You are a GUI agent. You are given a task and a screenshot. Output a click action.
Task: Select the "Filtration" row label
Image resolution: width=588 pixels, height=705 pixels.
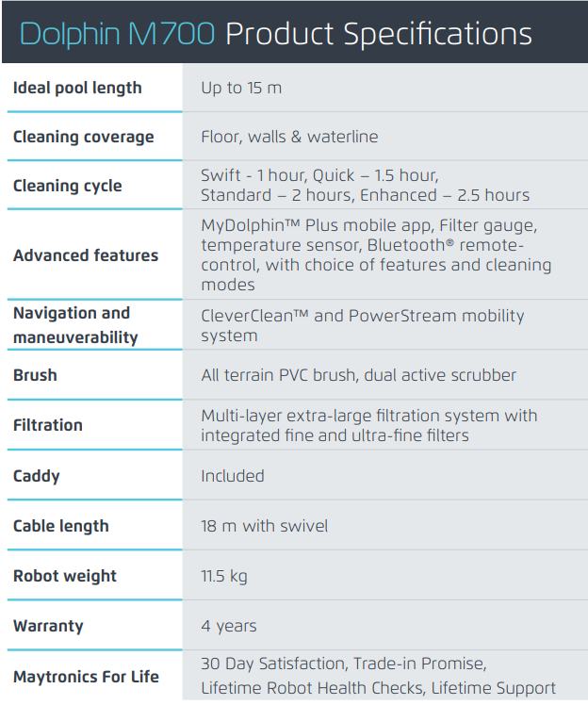point(48,425)
